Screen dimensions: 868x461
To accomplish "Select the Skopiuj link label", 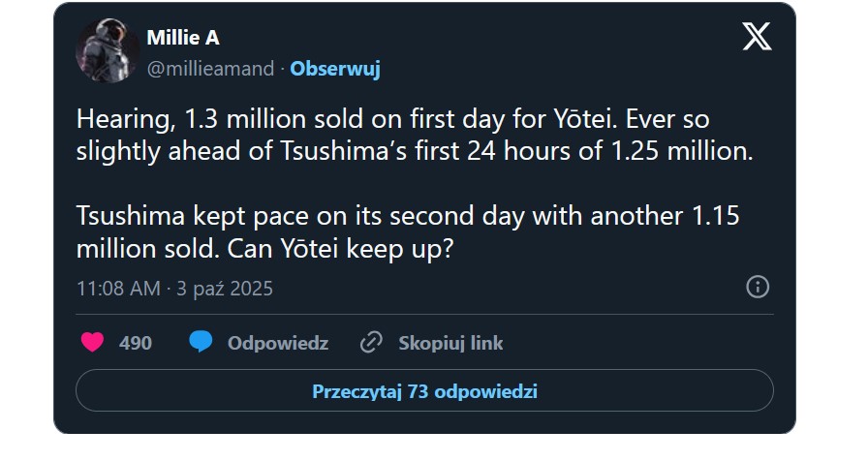I will pos(450,343).
